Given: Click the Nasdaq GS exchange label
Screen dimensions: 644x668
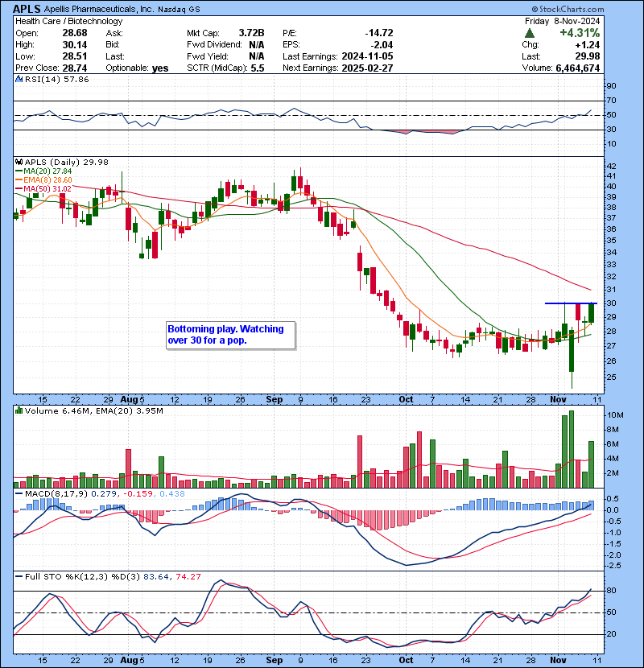Looking at the screenshot, I should [x=179, y=9].
